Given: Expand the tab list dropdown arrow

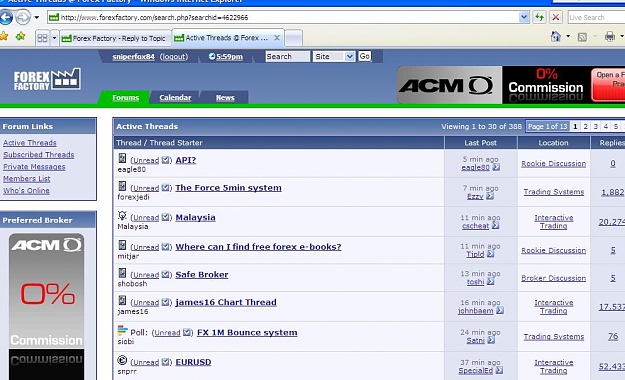Looking at the screenshot, I should (x=54, y=38).
